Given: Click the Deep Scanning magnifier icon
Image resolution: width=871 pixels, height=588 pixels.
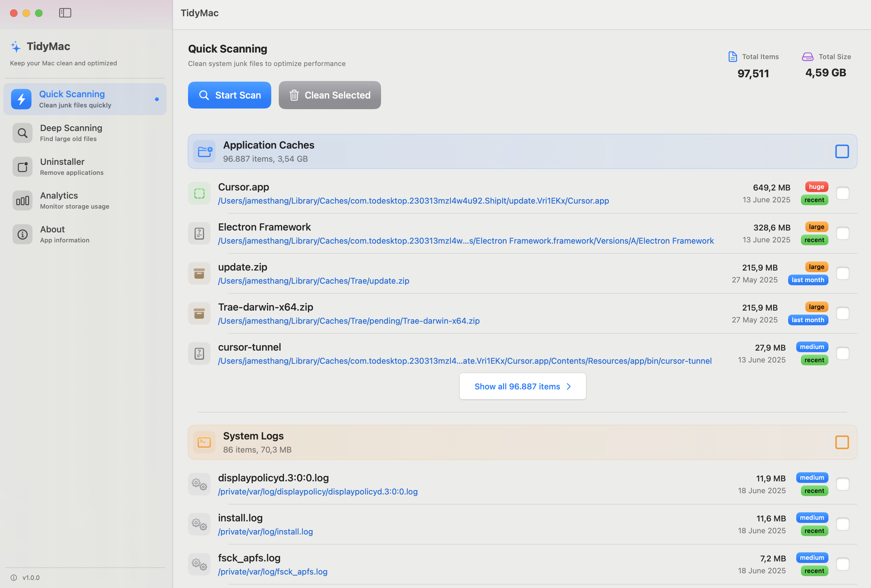Looking at the screenshot, I should [23, 133].
